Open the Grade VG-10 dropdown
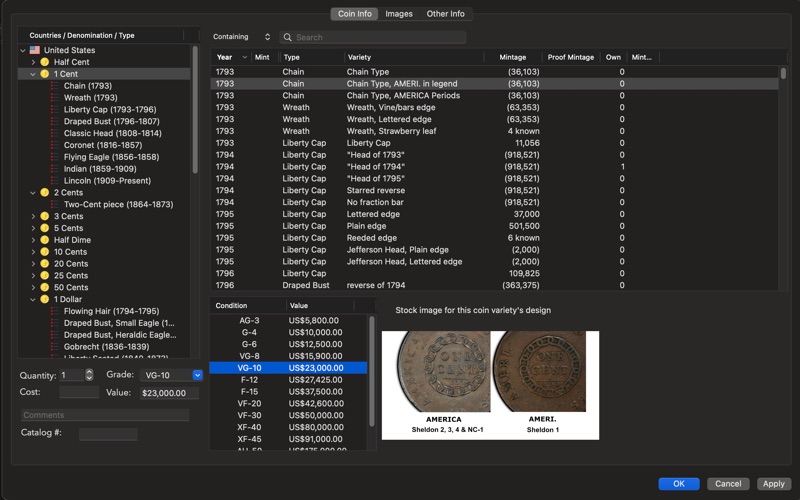Viewport: 800px width, 500px height. [171, 375]
